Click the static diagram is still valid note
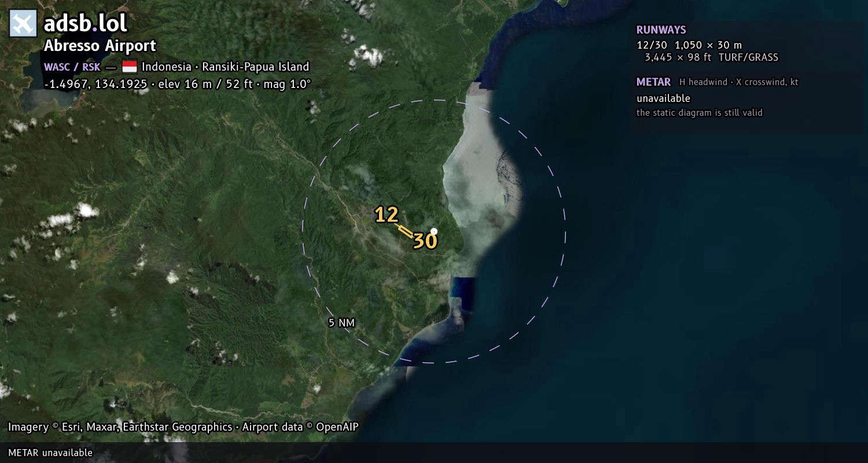Screen dimensions: 868x463 pos(700,113)
